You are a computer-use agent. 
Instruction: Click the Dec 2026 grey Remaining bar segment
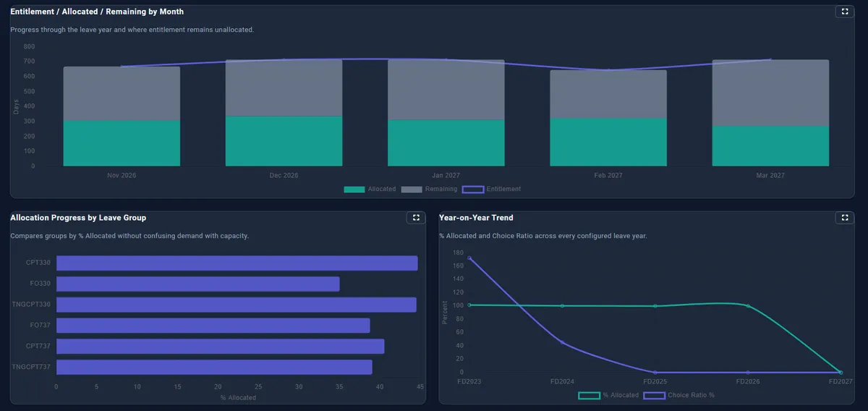[284, 88]
